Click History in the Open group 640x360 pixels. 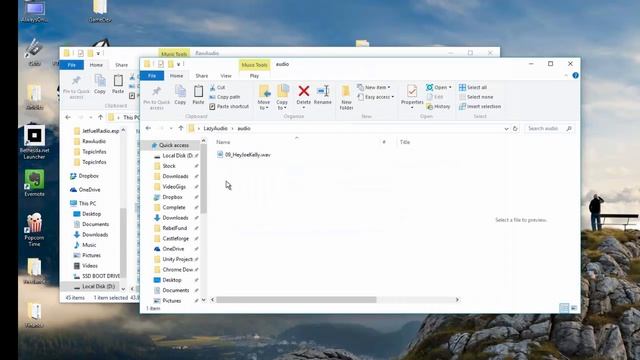pyautogui.click(x=438, y=106)
